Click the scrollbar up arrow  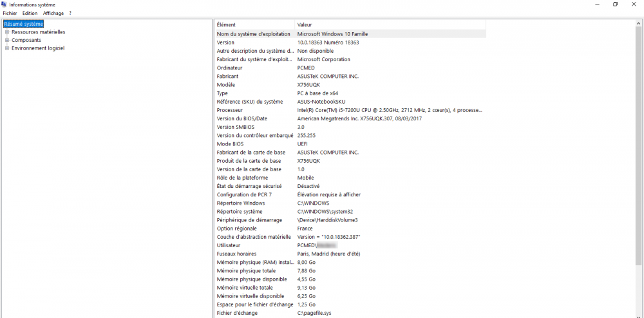639,23
